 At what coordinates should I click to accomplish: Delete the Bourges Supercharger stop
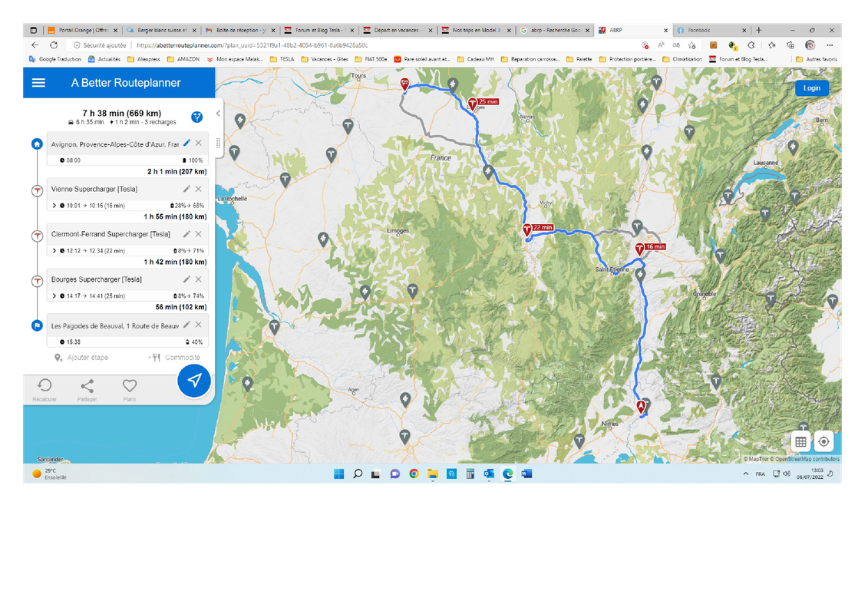tap(198, 279)
